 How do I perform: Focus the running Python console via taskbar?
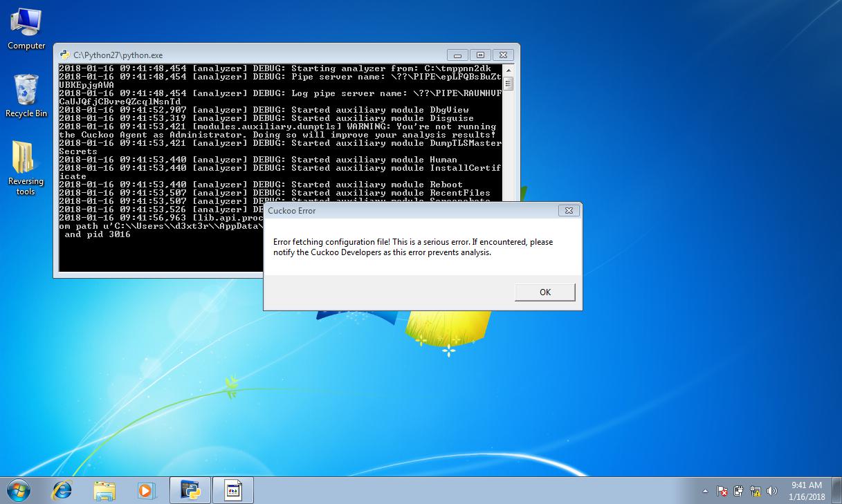pos(190,490)
